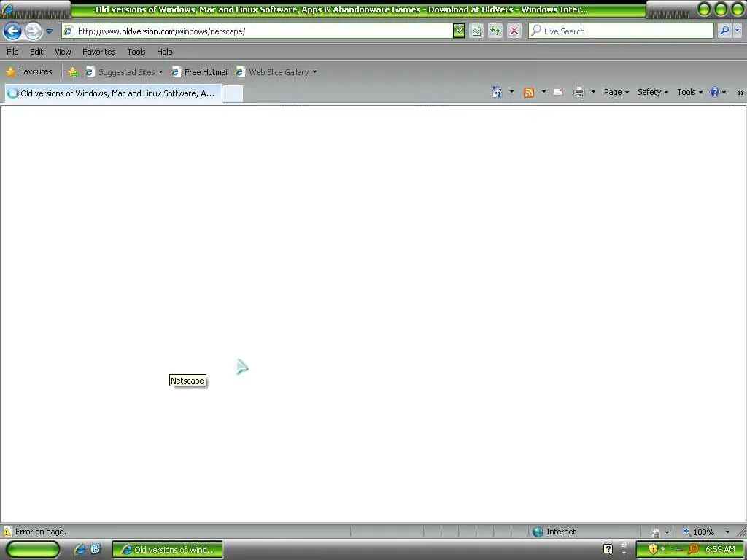The image size is (747, 560).
Task: Run search with the magnifier button
Action: pyautogui.click(x=724, y=31)
